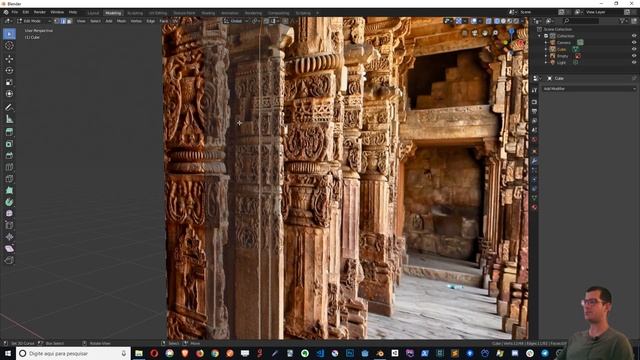The width and height of the screenshot is (640, 360).
Task: Toggle snapping magnet in header
Action: 266,21
